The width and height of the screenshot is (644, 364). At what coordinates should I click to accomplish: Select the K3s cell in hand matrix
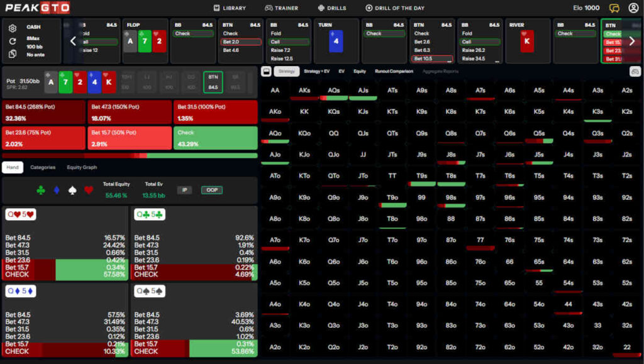coord(597,112)
